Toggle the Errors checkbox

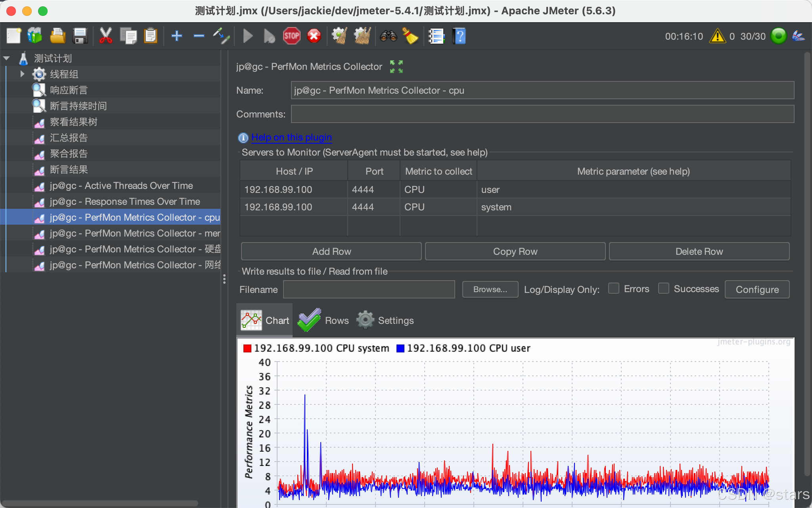614,288
